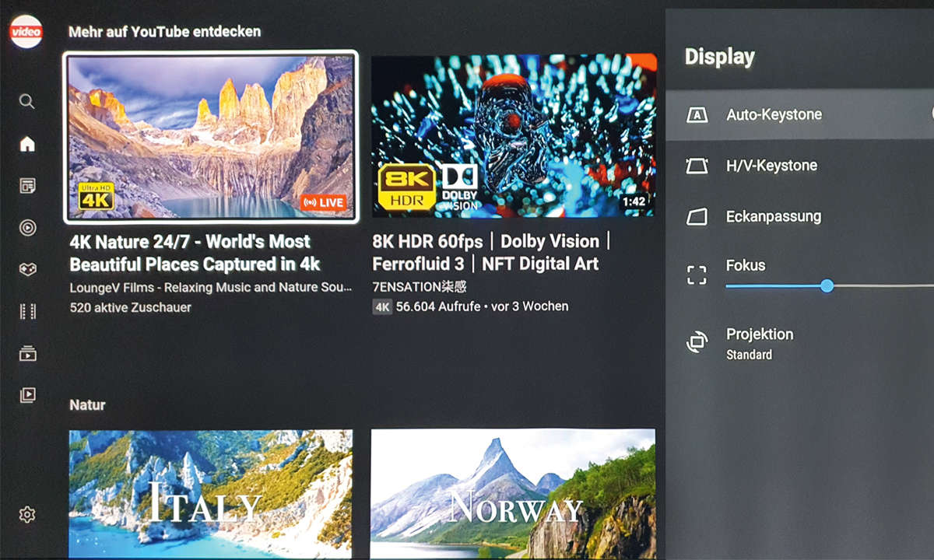Click the Fokus brackets icon
Image resolution: width=934 pixels, height=560 pixels.
[x=697, y=275]
